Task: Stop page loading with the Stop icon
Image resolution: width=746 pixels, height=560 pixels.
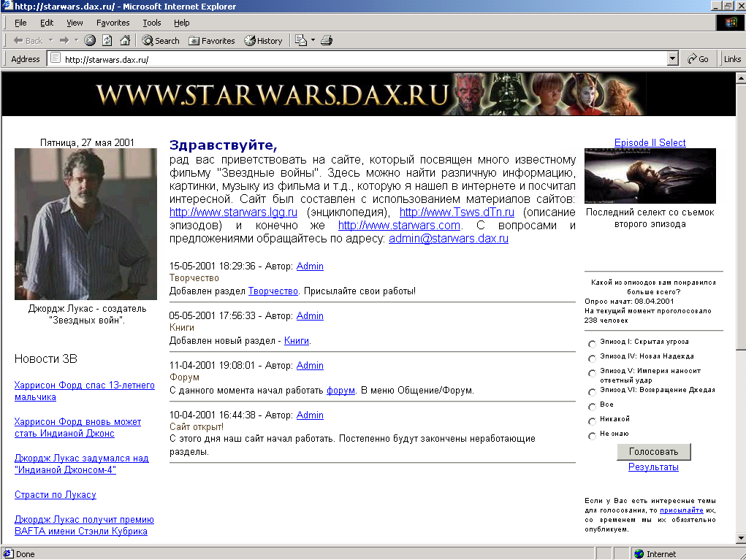Action: click(90, 41)
